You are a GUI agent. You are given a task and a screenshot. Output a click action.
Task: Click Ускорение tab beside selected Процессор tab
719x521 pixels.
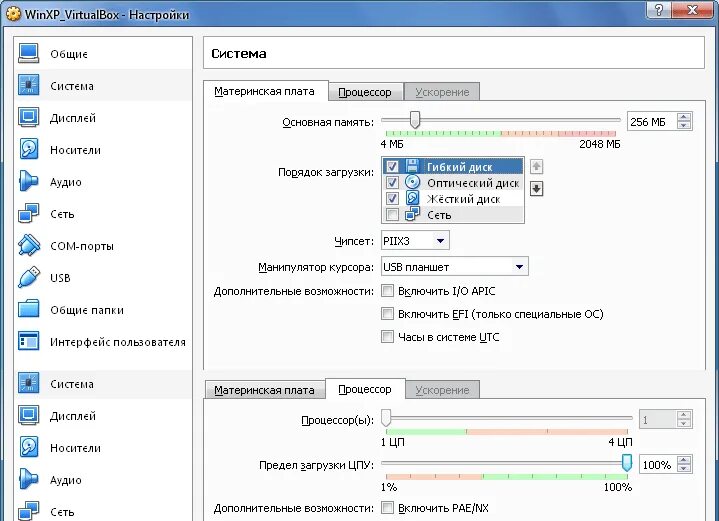pyautogui.click(x=442, y=390)
